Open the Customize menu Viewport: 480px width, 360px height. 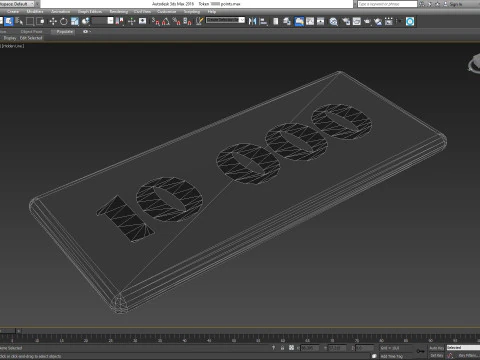click(x=167, y=12)
